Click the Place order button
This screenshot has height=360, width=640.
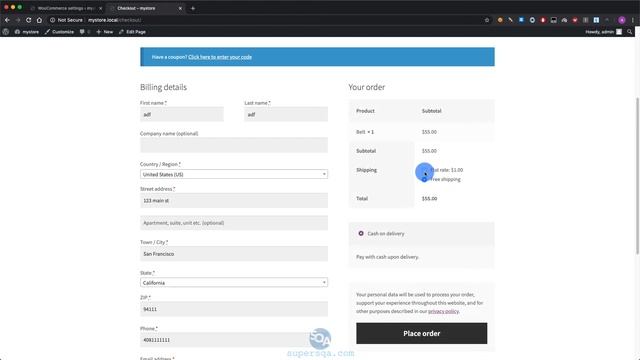coord(421,333)
